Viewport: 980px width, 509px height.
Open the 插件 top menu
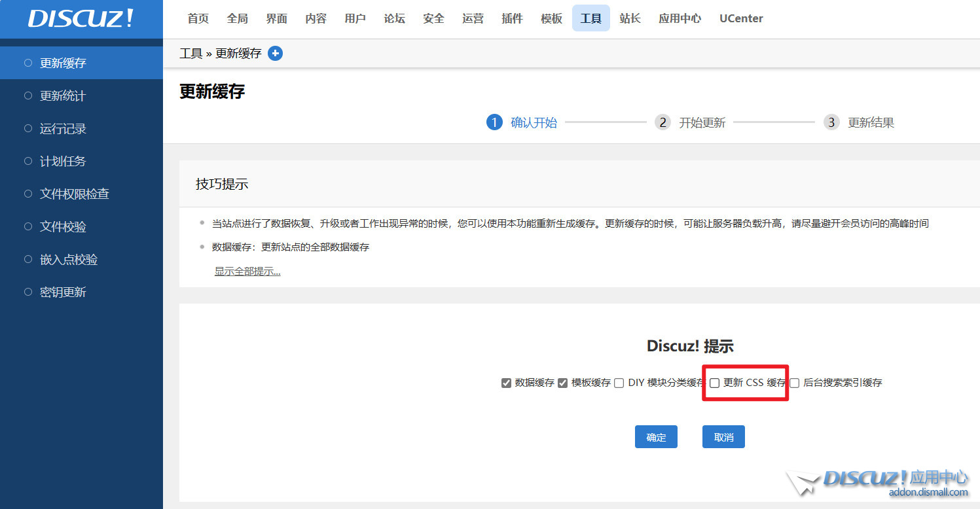pyautogui.click(x=512, y=18)
